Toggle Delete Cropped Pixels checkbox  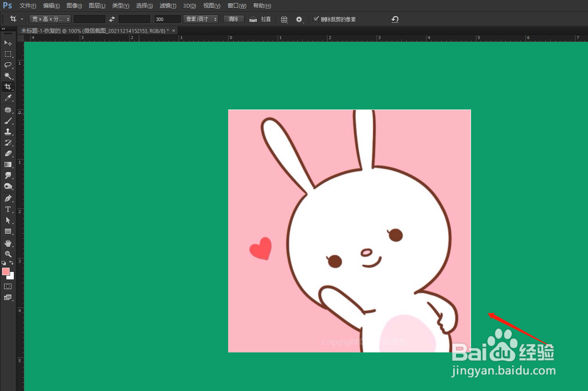(x=316, y=19)
